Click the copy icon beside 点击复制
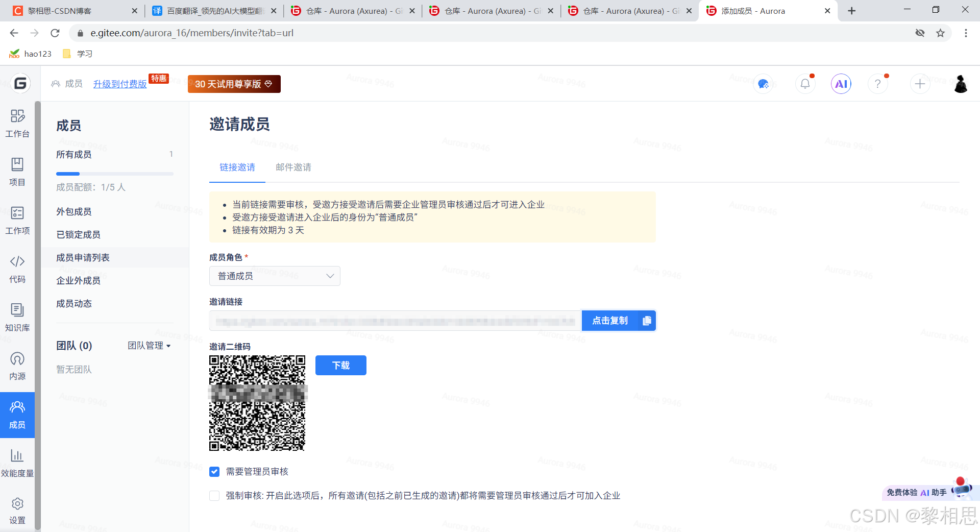 click(x=647, y=321)
